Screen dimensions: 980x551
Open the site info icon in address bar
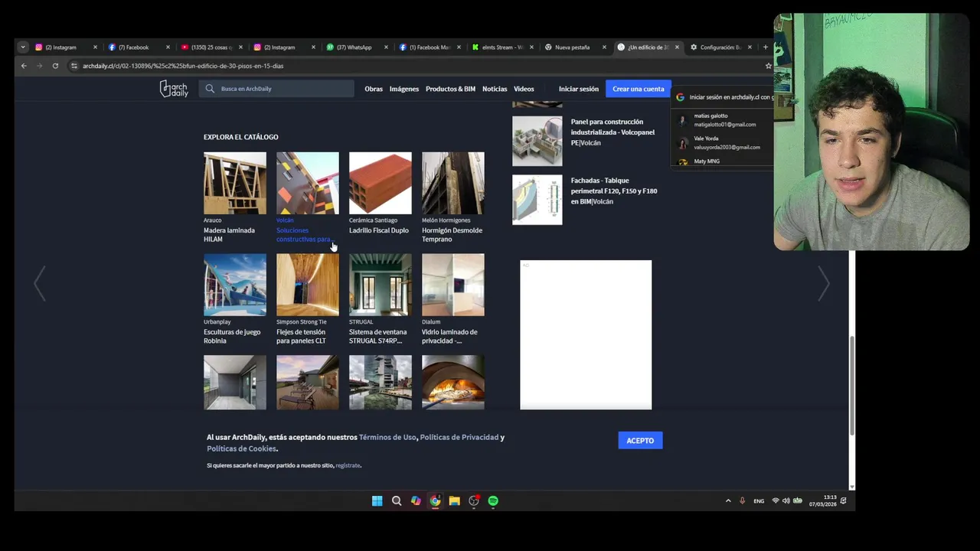click(74, 66)
